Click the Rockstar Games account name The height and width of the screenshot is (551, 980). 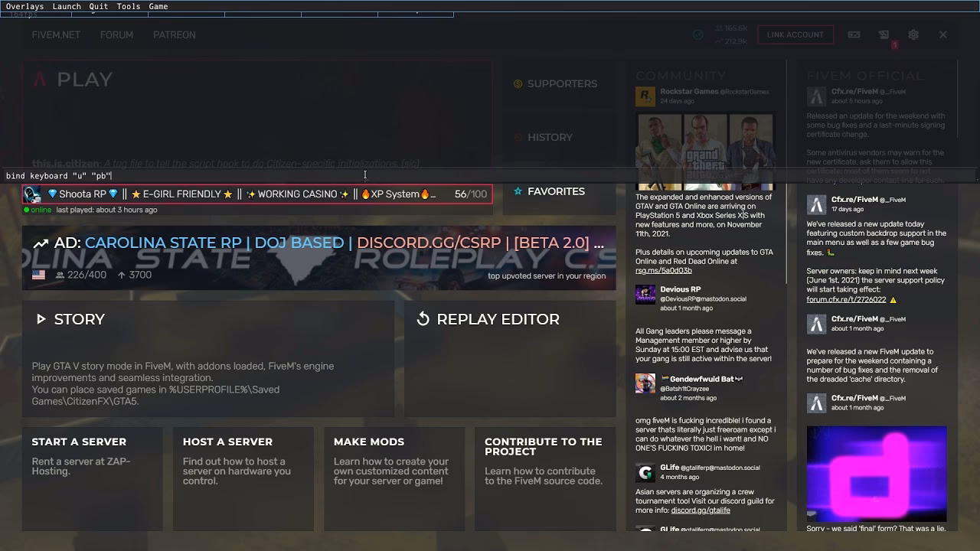689,92
